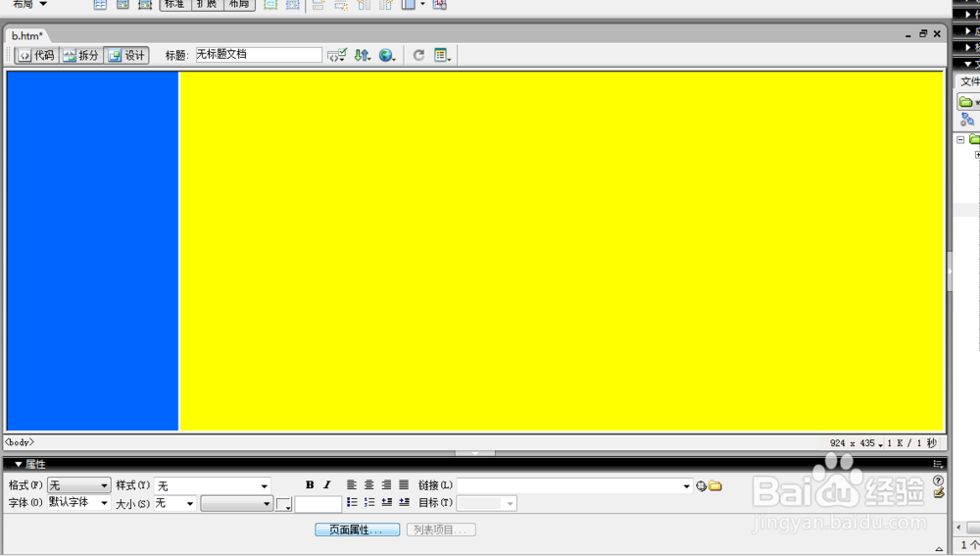The image size is (980, 556).
Task: Click the text outdent icon
Action: (x=387, y=502)
